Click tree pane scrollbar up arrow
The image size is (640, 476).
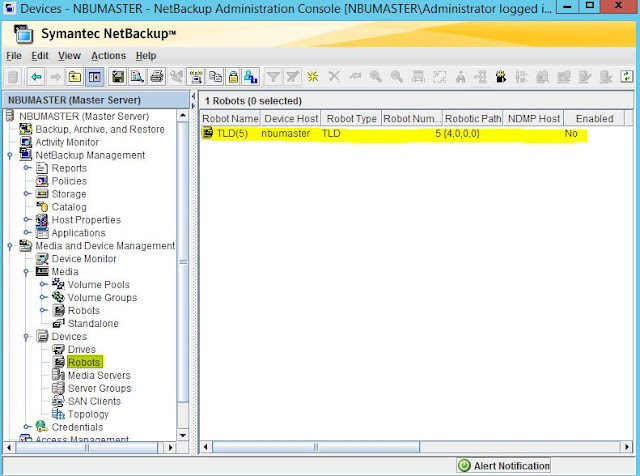click(183, 116)
